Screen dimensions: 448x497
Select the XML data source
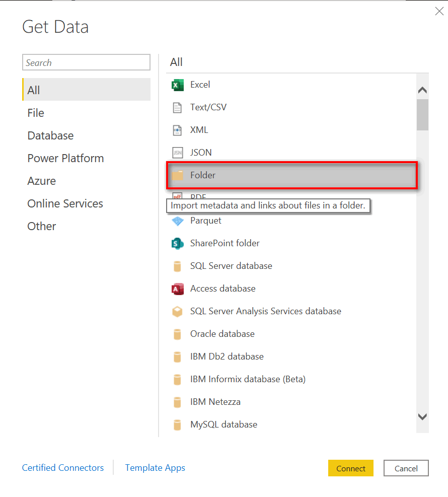291,130
